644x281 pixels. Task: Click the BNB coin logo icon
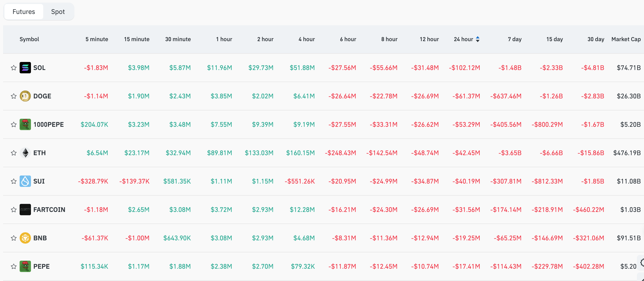[x=25, y=238]
